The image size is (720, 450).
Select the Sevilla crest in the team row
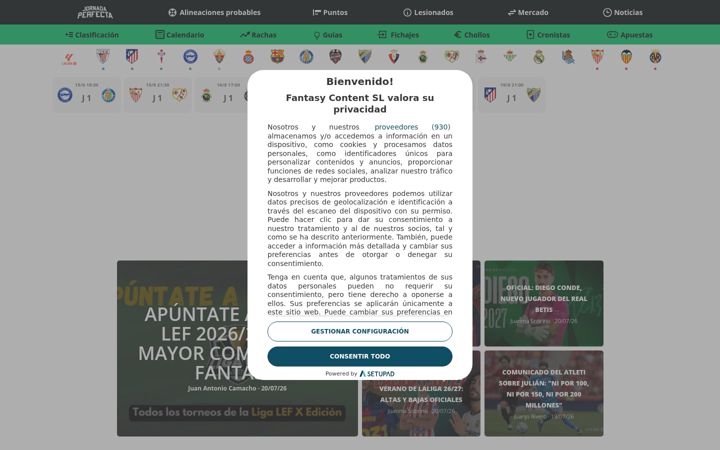pos(597,56)
